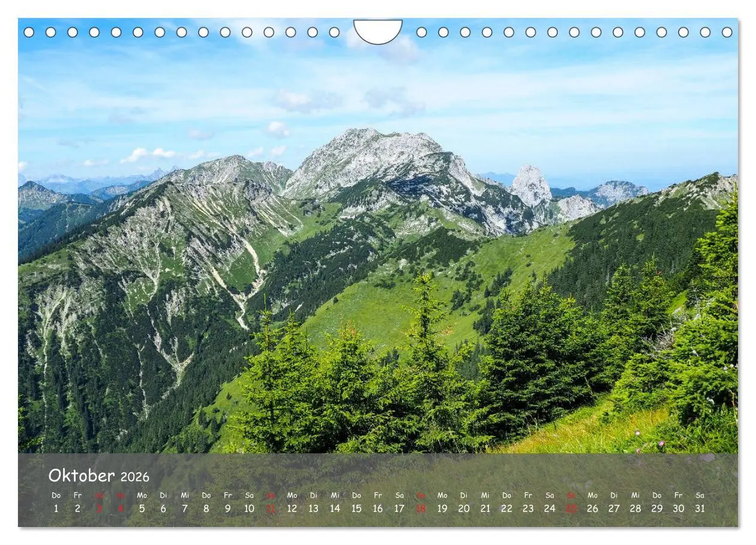Click the Do weekday label above date 1
Viewport: 756px width, 545px height.
(x=56, y=496)
